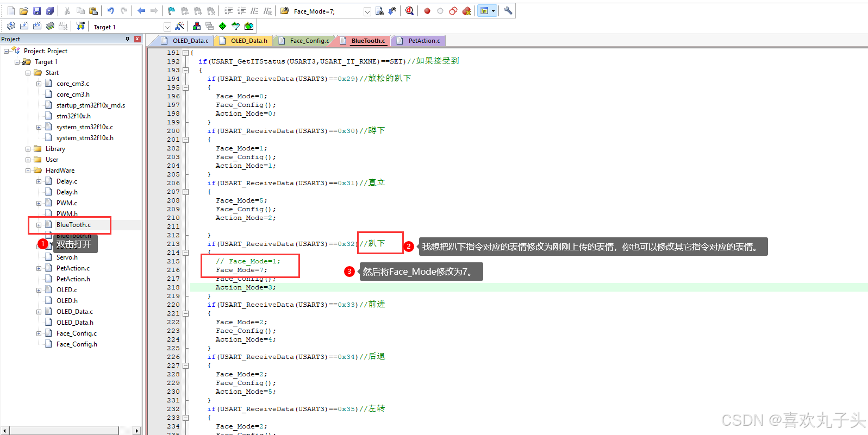The image size is (868, 435).
Task: Expand core_cm3.c dependencies
Action: pyautogui.click(x=39, y=84)
